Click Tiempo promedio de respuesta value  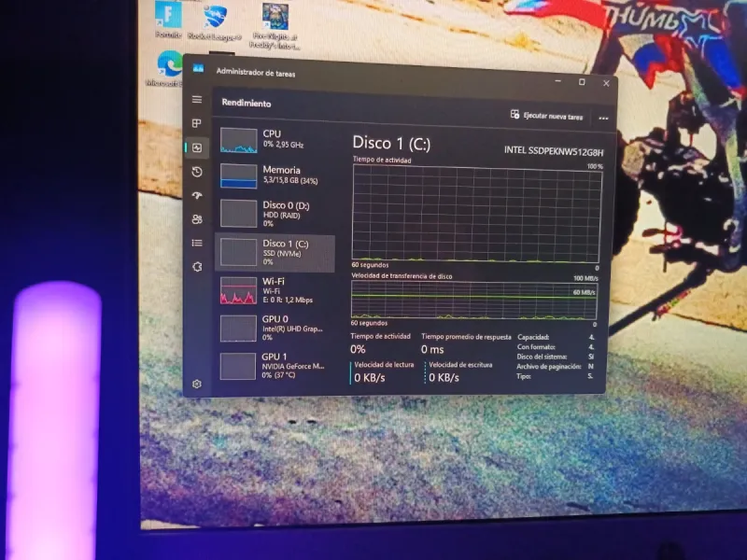tap(432, 349)
